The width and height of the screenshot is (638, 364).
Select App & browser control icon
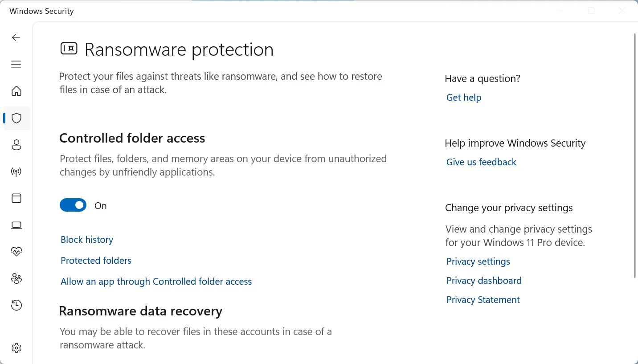16,198
